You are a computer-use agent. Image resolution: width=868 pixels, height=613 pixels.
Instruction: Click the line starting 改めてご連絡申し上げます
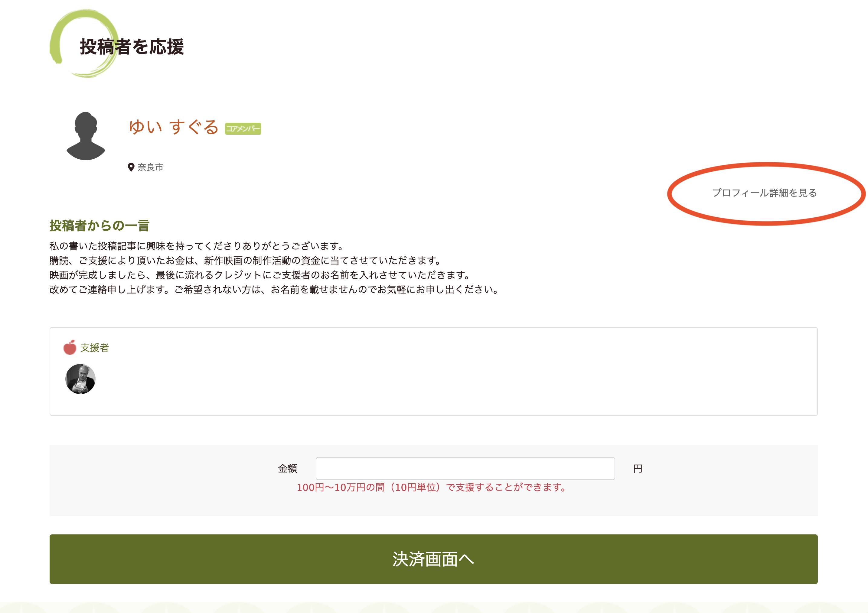point(274,290)
